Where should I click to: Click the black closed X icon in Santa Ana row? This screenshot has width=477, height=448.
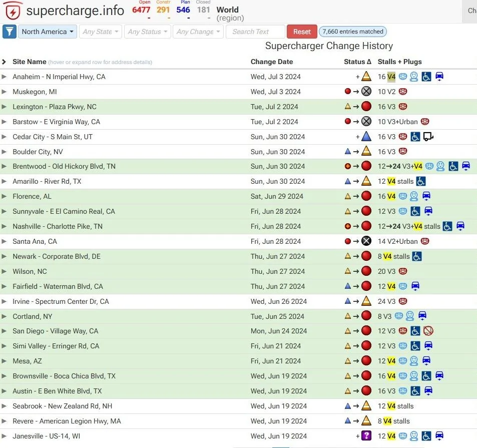(x=366, y=241)
